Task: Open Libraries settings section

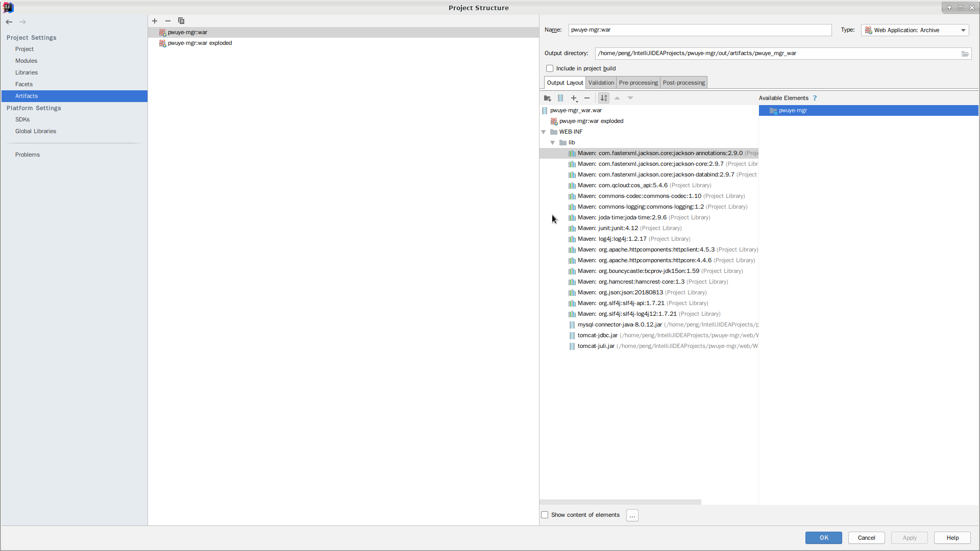Action: click(x=27, y=72)
